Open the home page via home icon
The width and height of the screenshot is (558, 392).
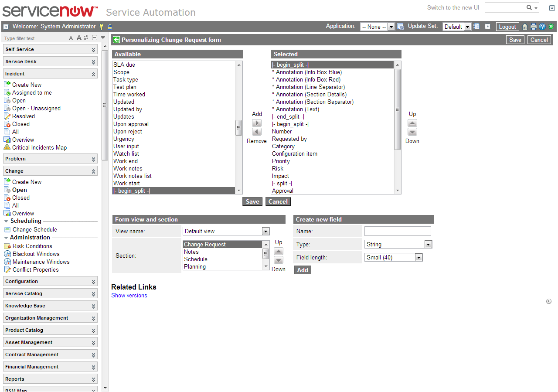525,27
